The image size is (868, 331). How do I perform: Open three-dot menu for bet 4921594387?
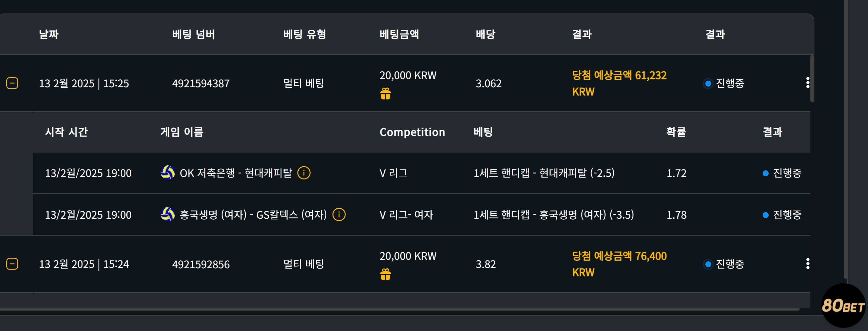(x=808, y=83)
